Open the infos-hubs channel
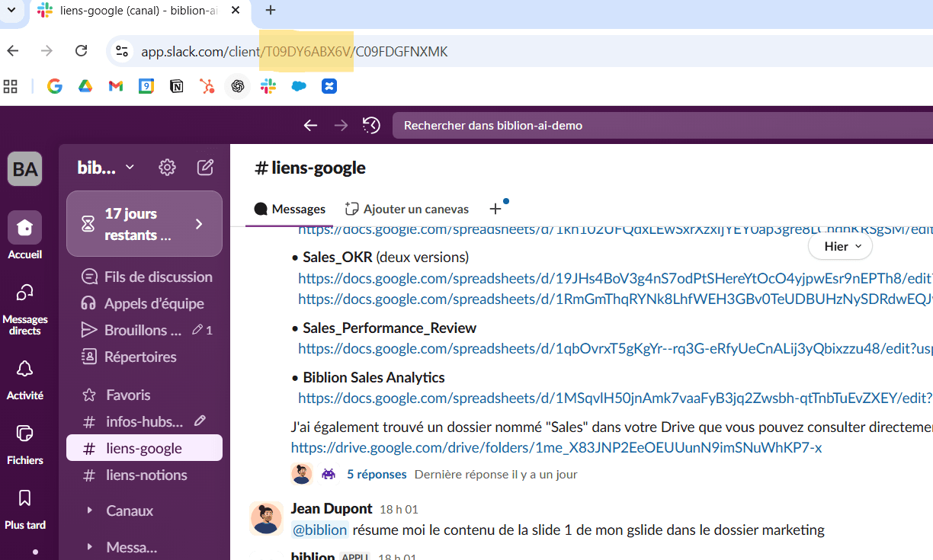933x560 pixels. (x=133, y=421)
